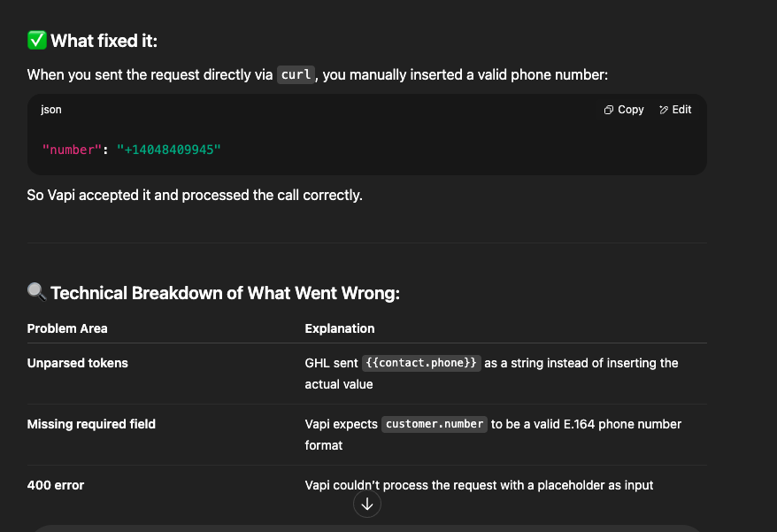Click the 'Problem Area' table header

click(67, 328)
